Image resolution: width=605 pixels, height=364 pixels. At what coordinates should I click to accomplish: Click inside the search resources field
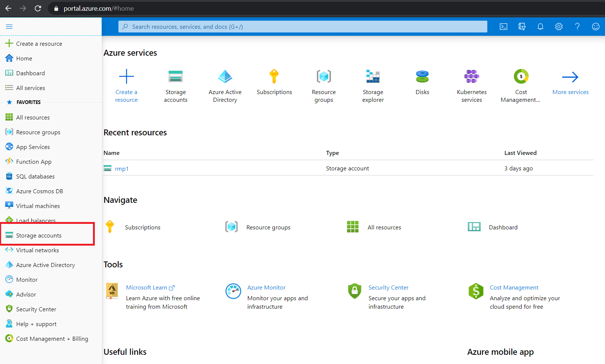tap(302, 26)
